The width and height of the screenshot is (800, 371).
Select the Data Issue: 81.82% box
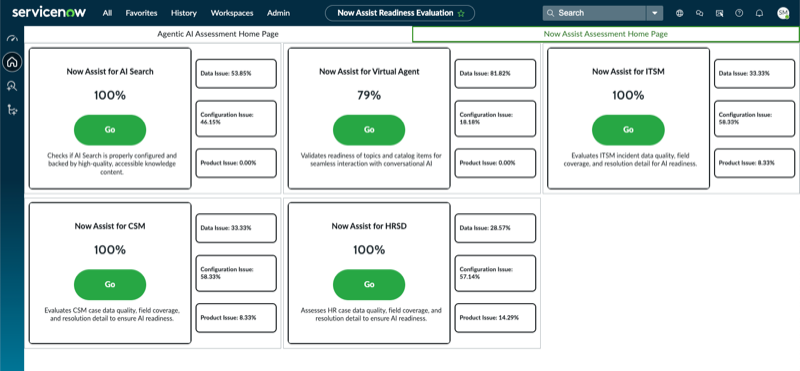pyautogui.click(x=495, y=73)
